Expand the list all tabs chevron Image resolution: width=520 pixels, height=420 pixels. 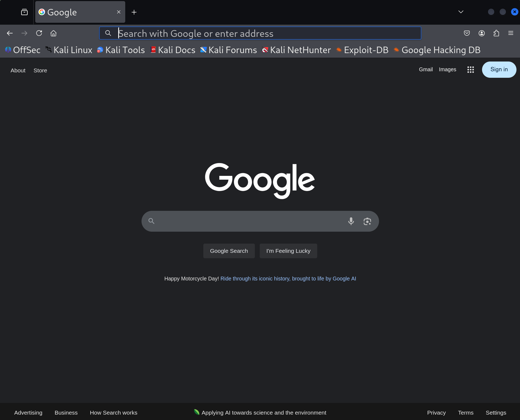(461, 12)
